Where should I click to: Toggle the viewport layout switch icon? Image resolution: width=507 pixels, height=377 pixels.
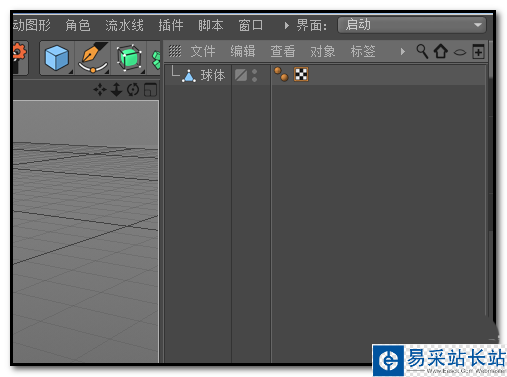[x=150, y=90]
